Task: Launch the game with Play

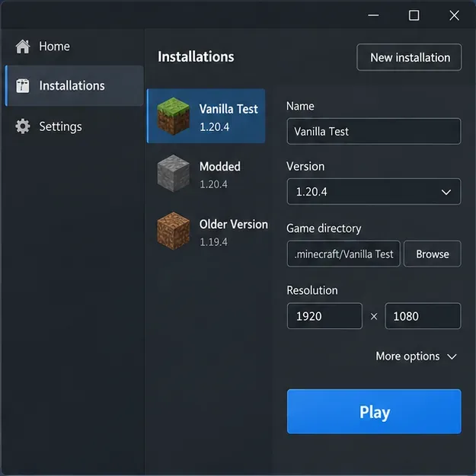Action: 374,411
